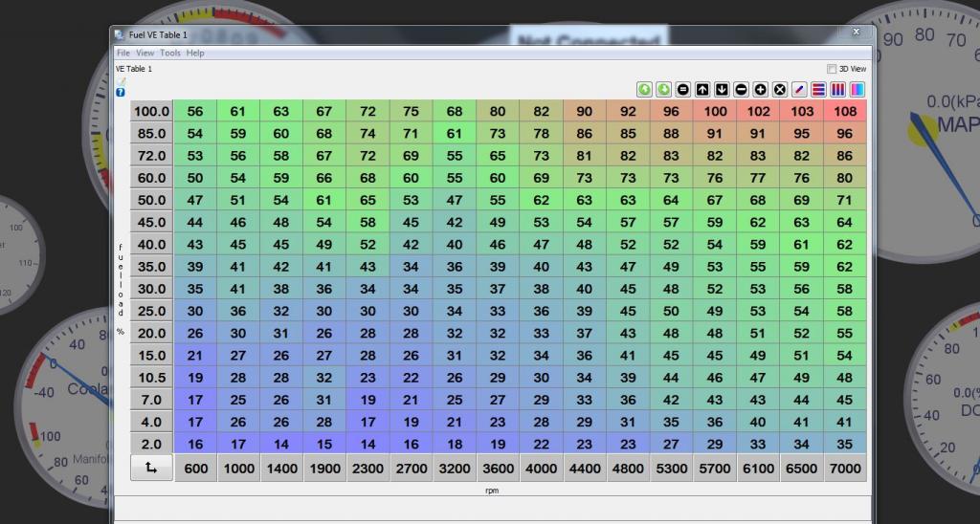The image size is (980, 524).
Task: Select cell 100 at 100.0 load, 5700 rpm
Action: [x=715, y=111]
